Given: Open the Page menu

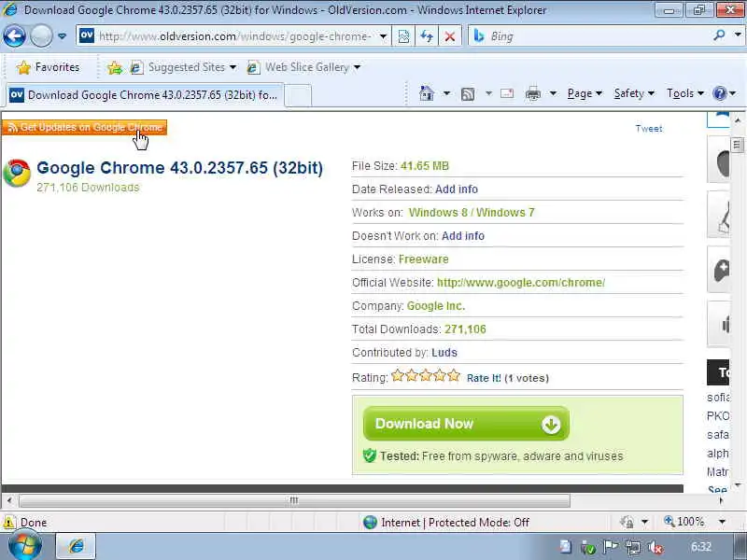Looking at the screenshot, I should pos(585,93).
